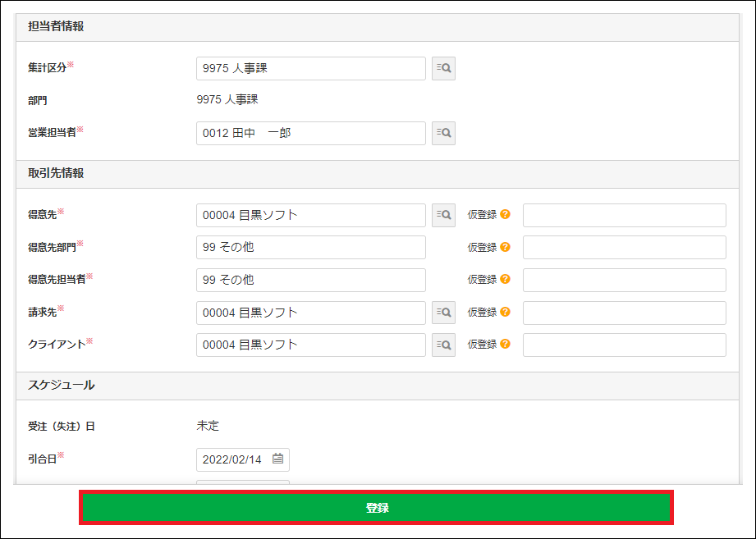The height and width of the screenshot is (539, 756).
Task: Click the 仮登録 help icon beside 得意先担当者
Action: click(x=506, y=280)
